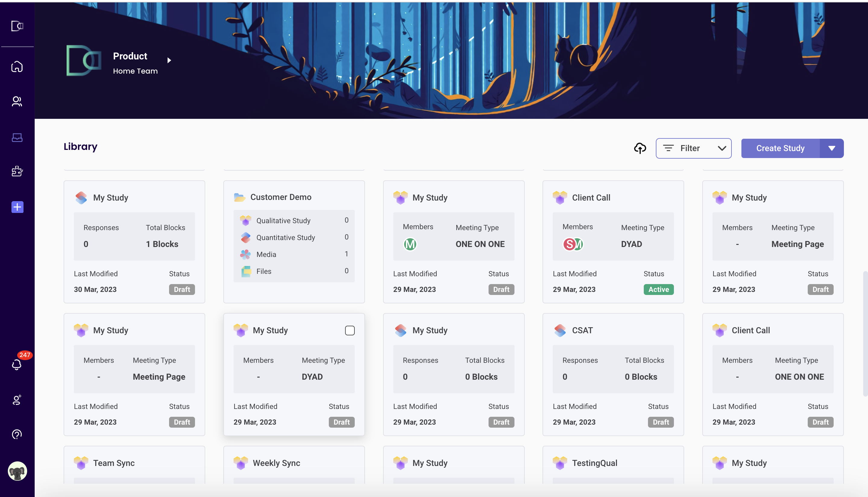868x497 pixels.
Task: Open the notifications bell showing 247
Action: click(17, 364)
